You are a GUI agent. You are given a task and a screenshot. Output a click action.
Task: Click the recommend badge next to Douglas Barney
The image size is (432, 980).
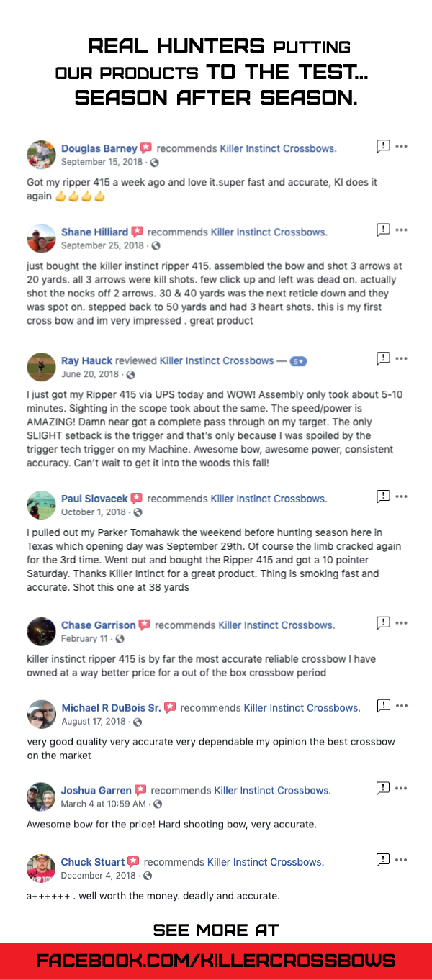146,148
